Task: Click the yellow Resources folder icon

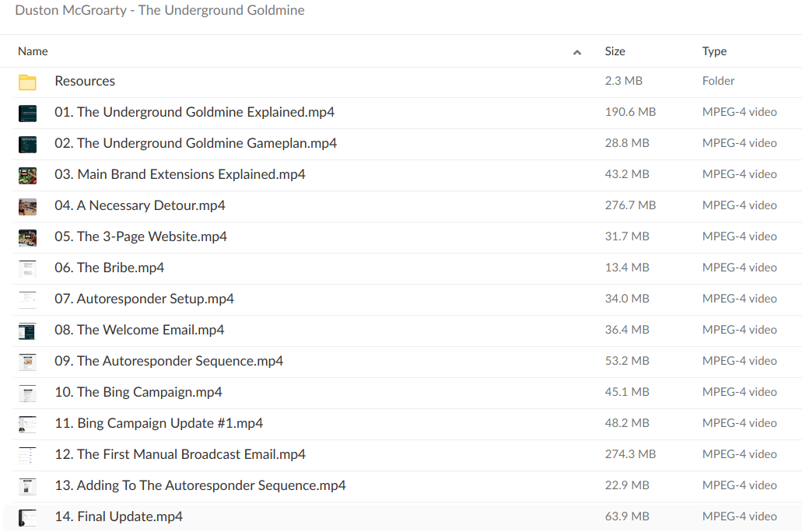Action: [x=28, y=81]
